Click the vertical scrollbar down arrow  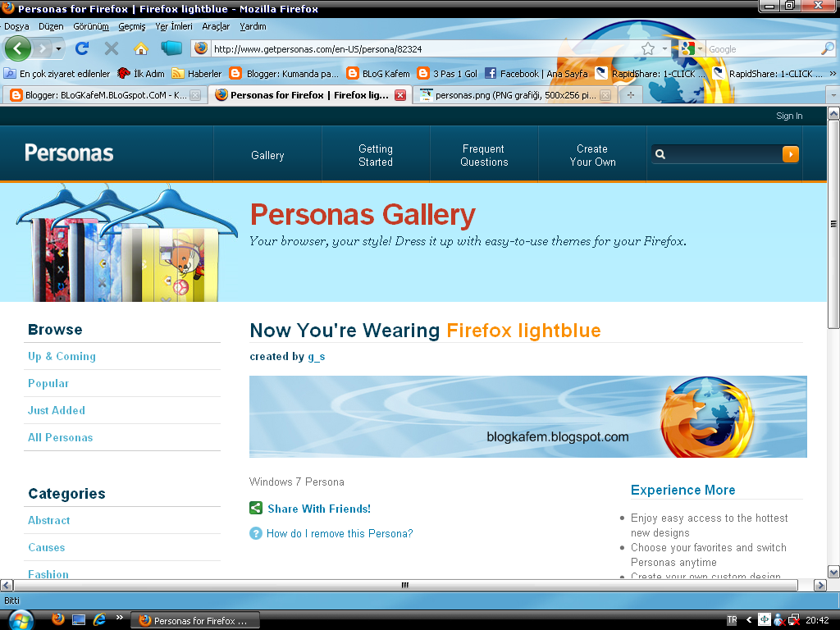(833, 572)
